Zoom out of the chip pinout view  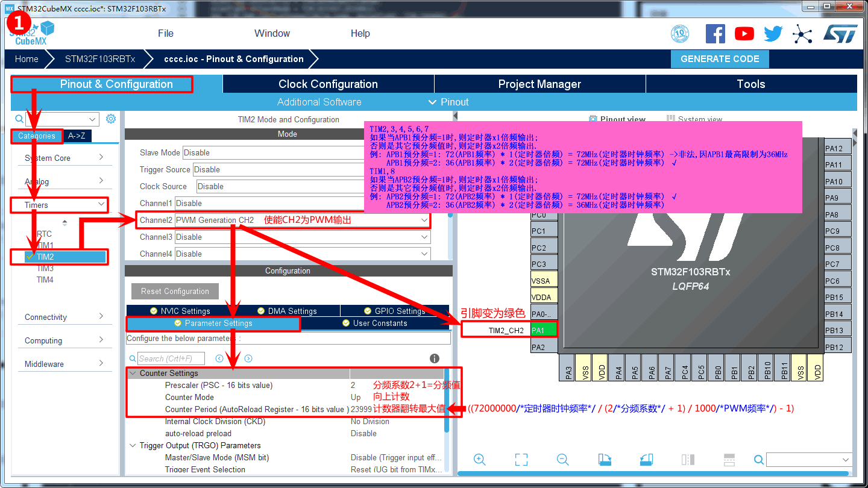click(563, 460)
